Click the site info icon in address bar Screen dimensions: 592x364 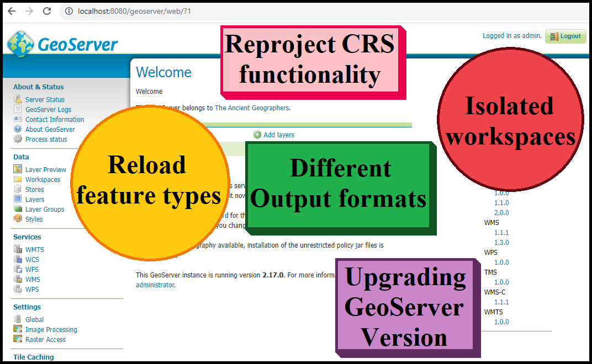[x=68, y=11]
